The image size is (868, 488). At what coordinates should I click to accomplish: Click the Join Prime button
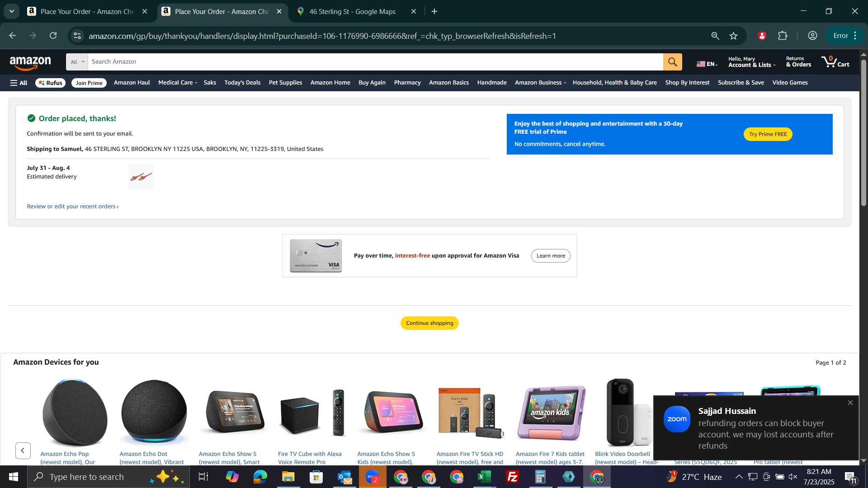89,83
